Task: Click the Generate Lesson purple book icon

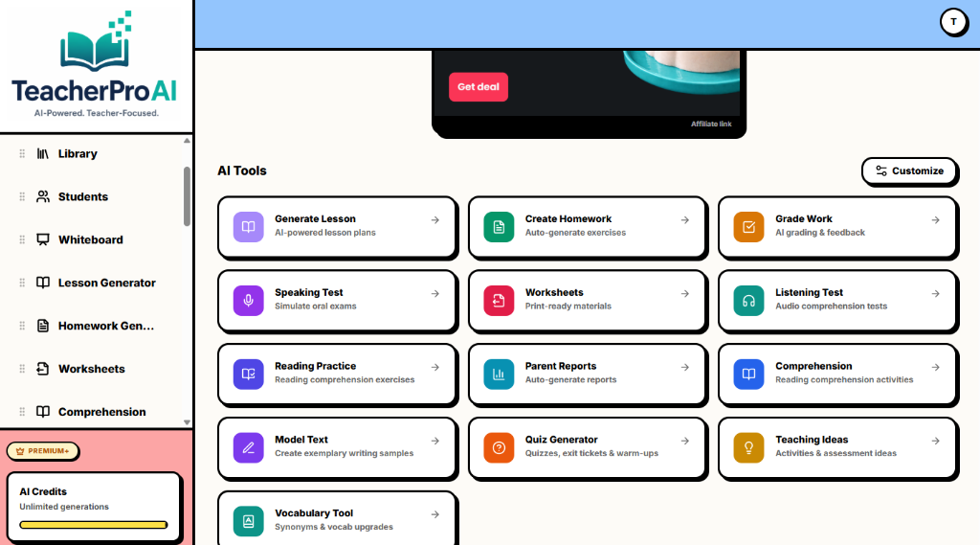Action: (248, 226)
